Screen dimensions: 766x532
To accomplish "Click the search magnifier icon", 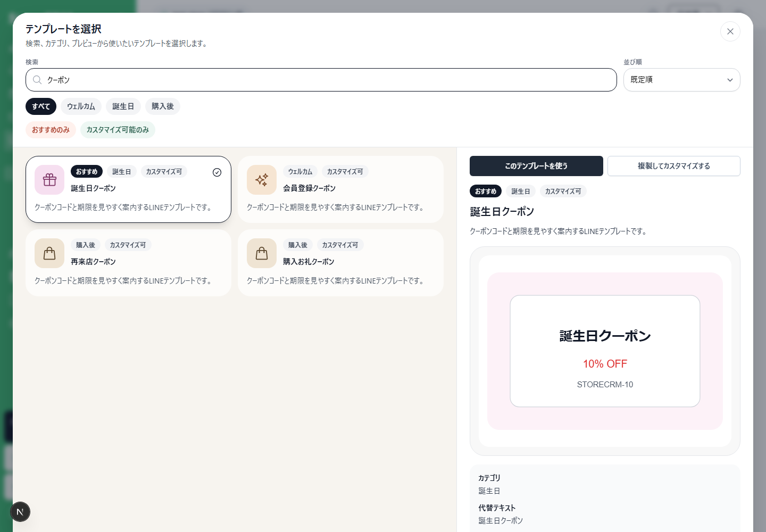I will coord(37,80).
